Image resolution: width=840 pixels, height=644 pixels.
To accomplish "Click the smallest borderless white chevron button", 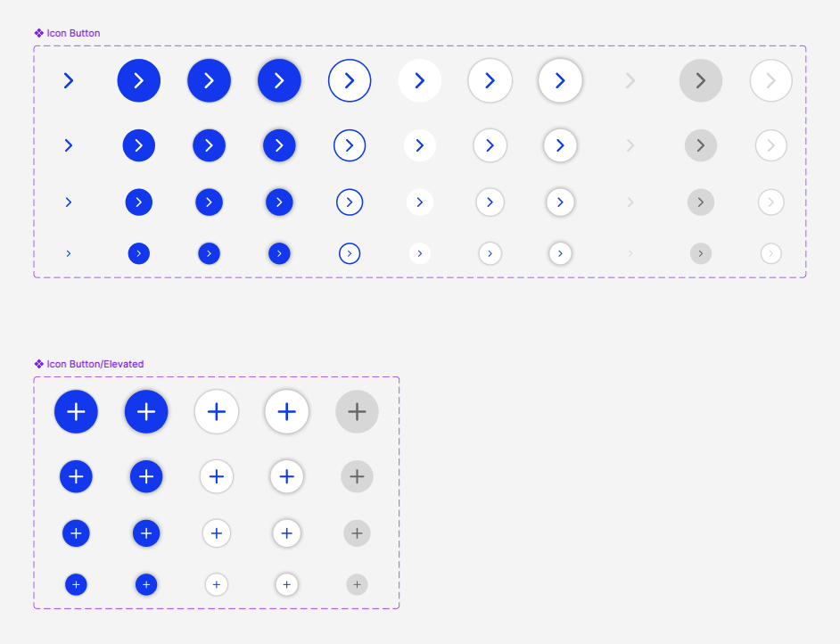I will [420, 253].
